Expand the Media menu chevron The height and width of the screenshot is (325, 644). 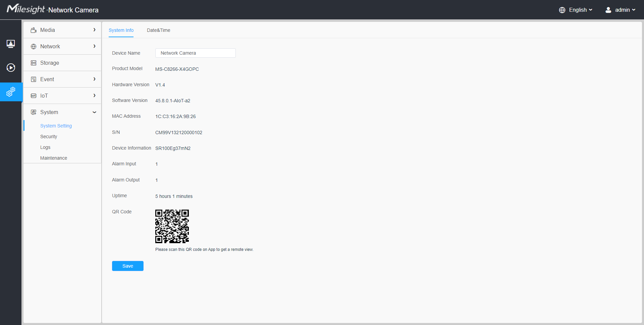95,30
